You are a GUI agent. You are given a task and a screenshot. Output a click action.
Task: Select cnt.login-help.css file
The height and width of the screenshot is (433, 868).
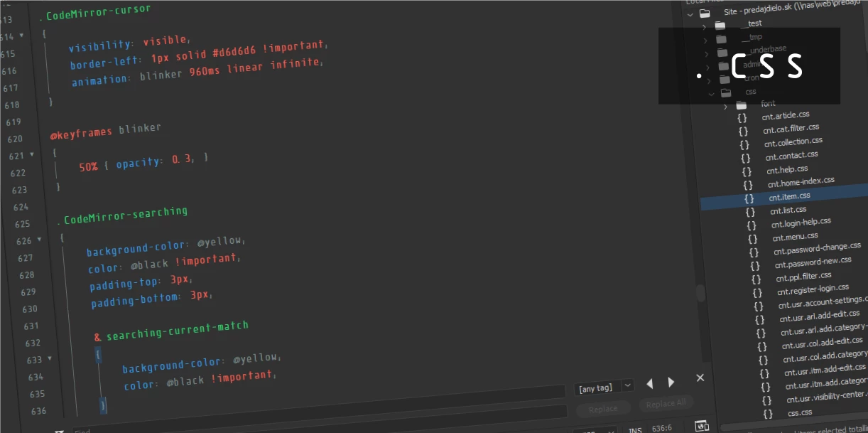801,223
